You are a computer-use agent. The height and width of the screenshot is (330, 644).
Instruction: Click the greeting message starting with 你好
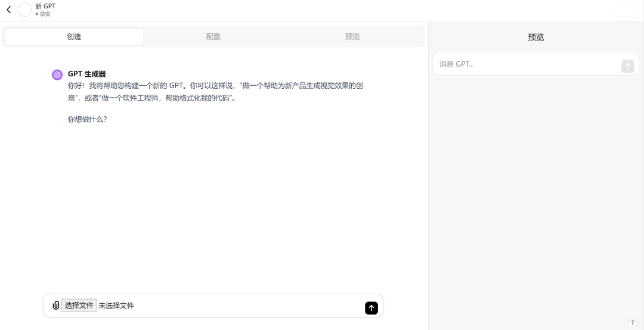215,92
